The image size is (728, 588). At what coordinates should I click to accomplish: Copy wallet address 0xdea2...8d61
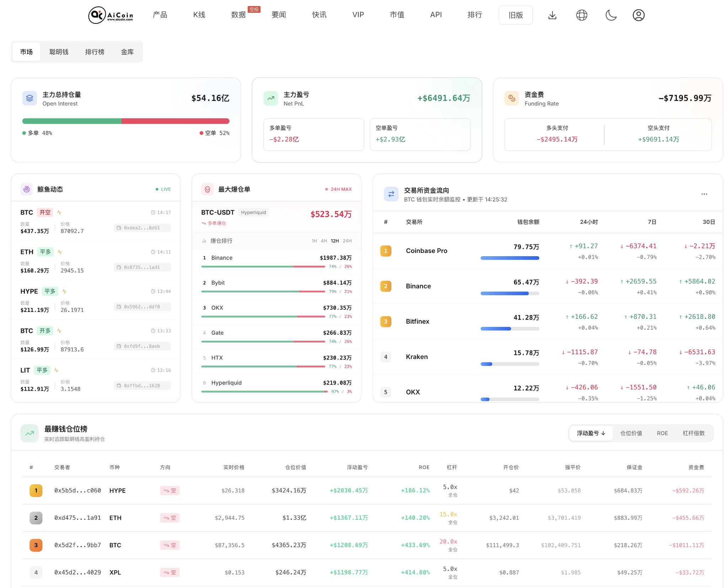click(141, 228)
